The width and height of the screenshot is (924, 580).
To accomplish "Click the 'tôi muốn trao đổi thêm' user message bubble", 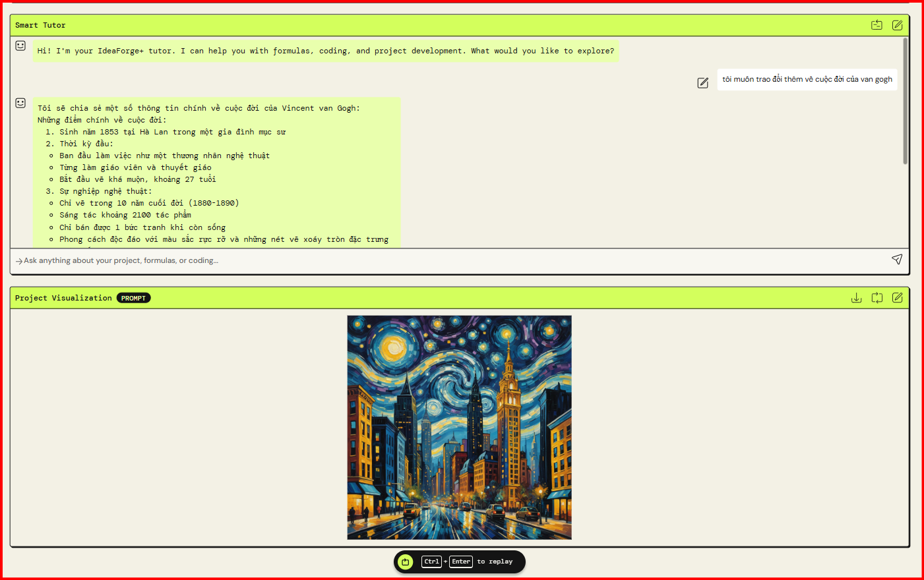I will click(807, 79).
